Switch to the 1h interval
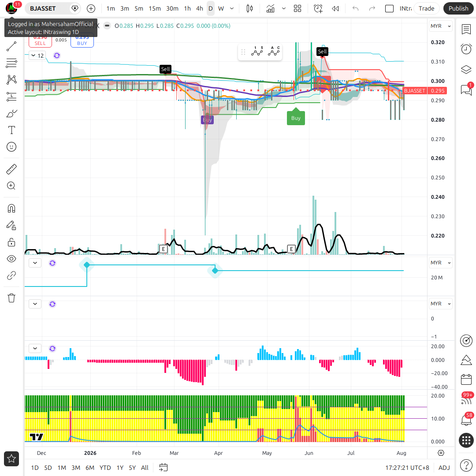The image size is (476, 476). pyautogui.click(x=187, y=8)
